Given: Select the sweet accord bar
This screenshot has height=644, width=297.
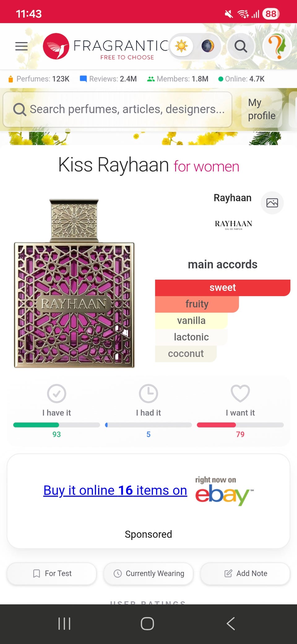Looking at the screenshot, I should tap(222, 288).
